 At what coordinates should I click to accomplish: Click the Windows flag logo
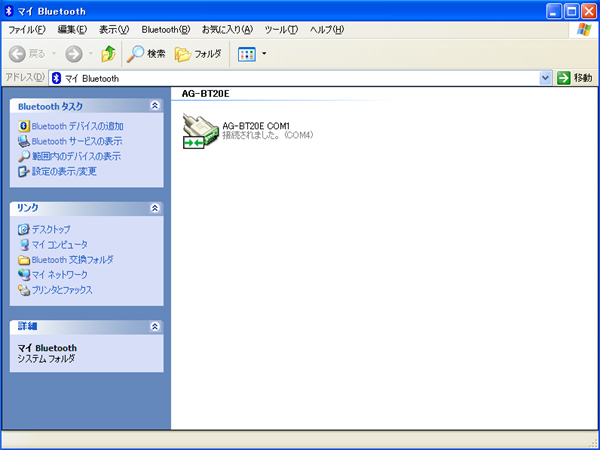click(584, 29)
